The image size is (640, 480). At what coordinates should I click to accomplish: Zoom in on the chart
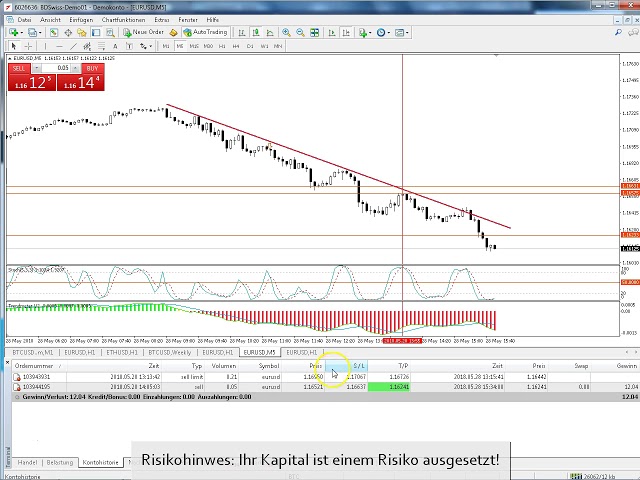point(287,32)
